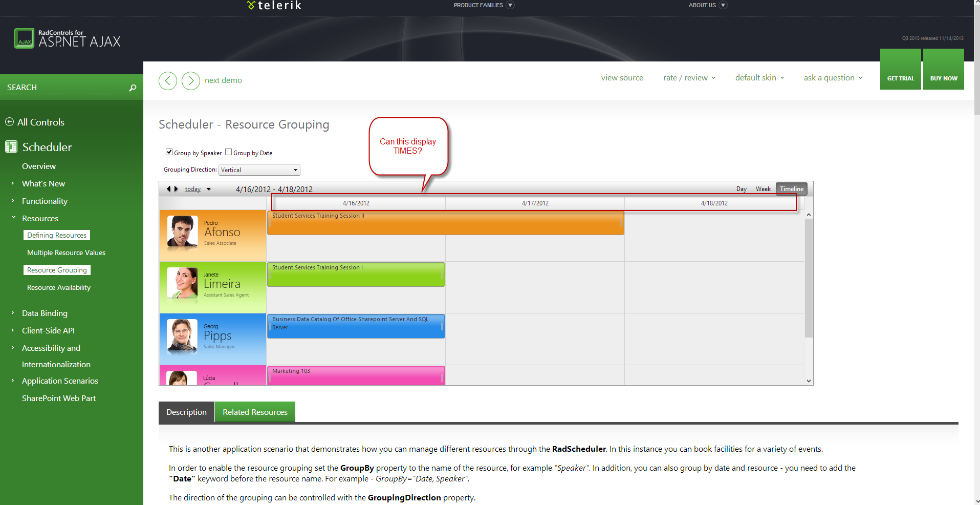Click GET TRIAL button
The width and height of the screenshot is (980, 505).
coord(901,69)
